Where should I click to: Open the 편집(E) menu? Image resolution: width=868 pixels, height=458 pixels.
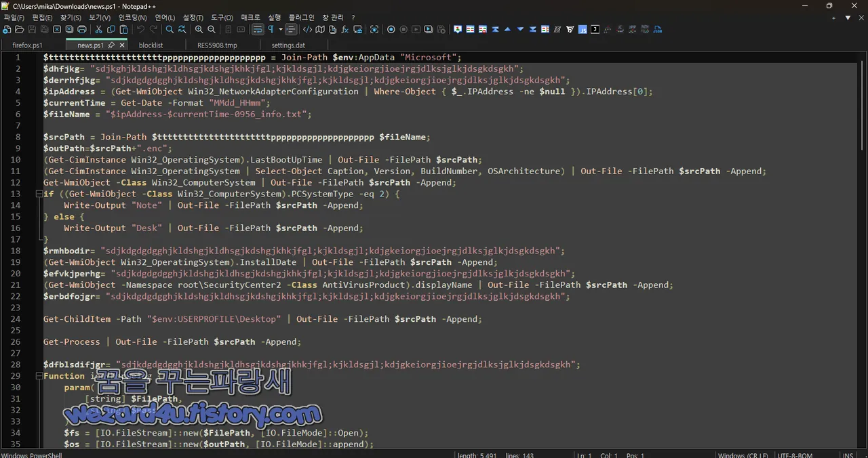(43, 18)
